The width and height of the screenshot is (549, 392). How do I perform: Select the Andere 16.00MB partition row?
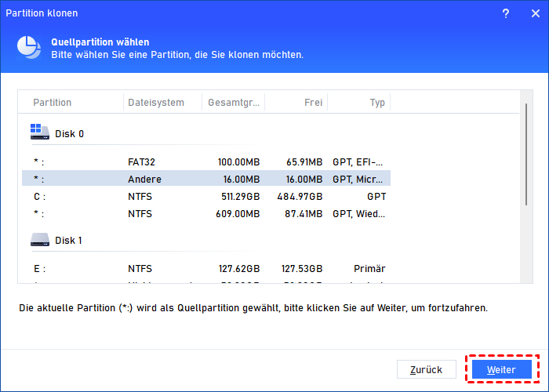pyautogui.click(x=205, y=180)
